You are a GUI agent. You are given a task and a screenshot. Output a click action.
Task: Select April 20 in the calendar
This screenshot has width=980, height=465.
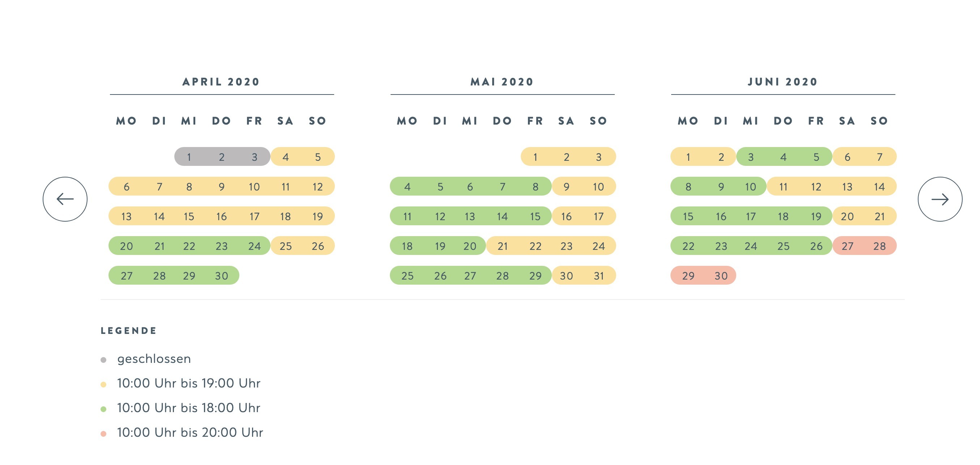(x=126, y=246)
